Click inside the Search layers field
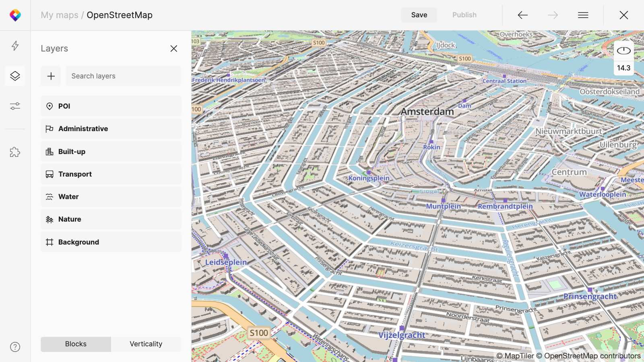Viewport: 644px width, 362px height. 123,76
